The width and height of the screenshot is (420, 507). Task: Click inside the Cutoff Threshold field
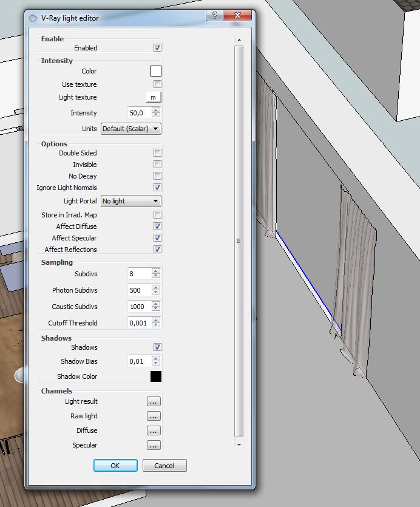coord(138,323)
